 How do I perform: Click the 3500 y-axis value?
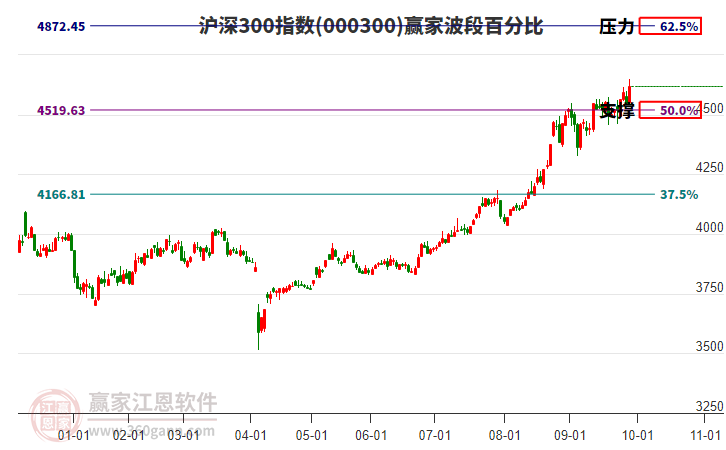pos(709,346)
